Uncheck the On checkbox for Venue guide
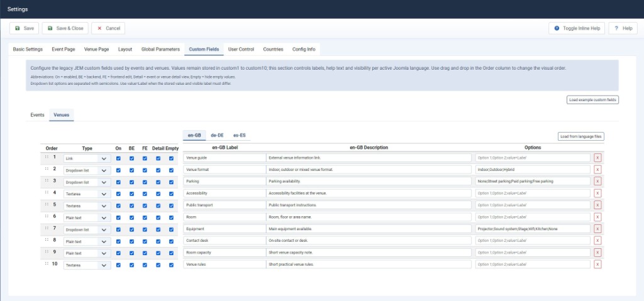 tap(119, 158)
